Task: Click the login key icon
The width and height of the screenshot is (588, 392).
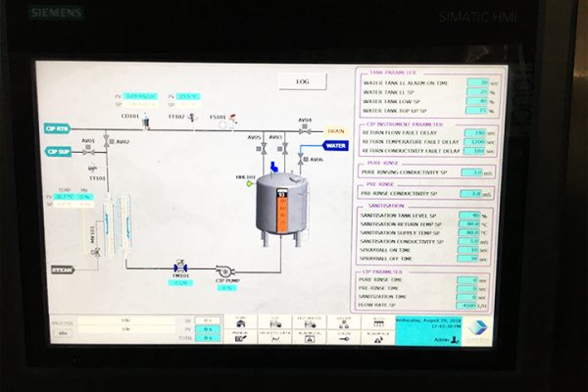Action: (x=344, y=337)
